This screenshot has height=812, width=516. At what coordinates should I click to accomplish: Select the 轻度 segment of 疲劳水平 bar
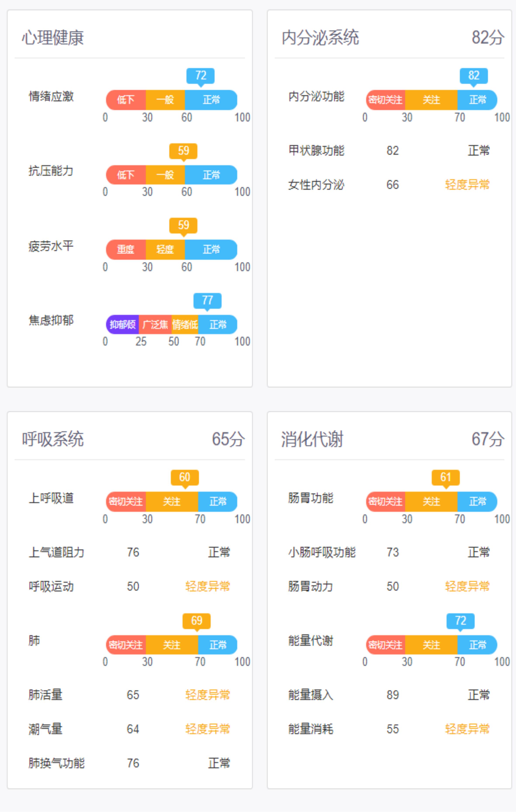point(165,250)
